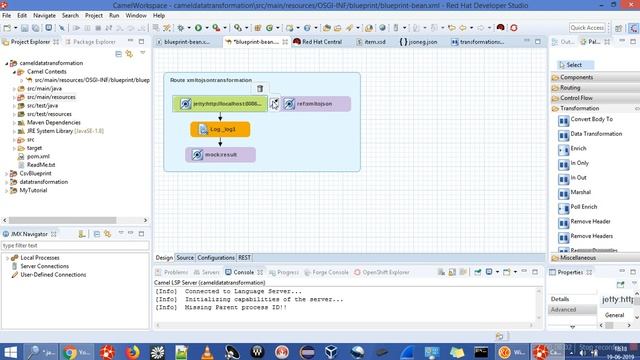Choose Marshal palette item
This screenshot has width=640, height=360.
point(575,192)
